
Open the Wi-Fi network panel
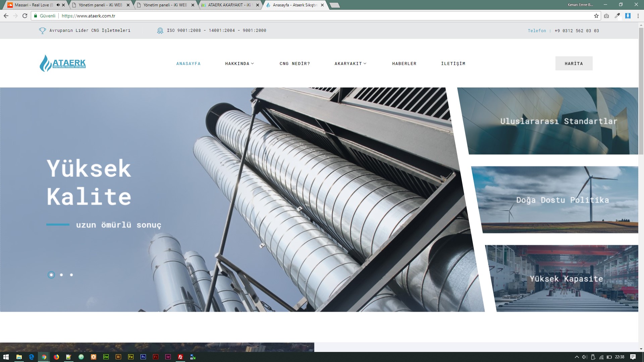point(601,357)
